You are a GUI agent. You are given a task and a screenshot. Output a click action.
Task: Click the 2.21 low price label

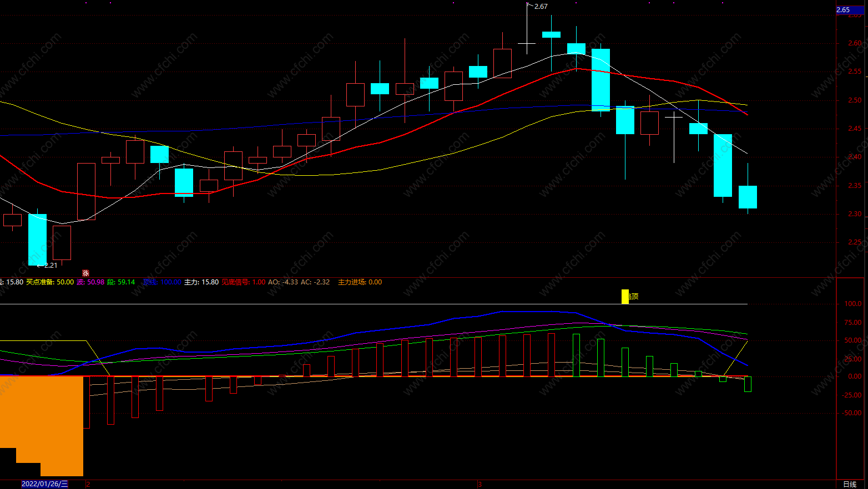click(x=51, y=266)
